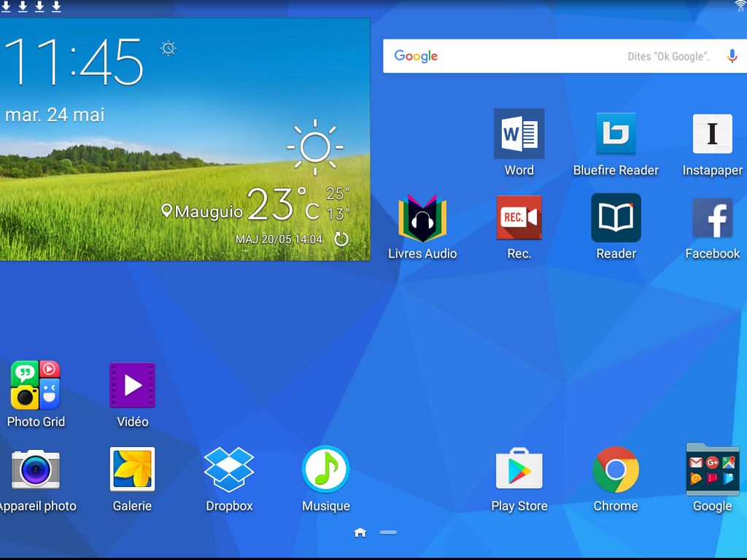Screen dimensions: 747x560
Task: Open Livres Audio audiobook app
Action: click(422, 217)
